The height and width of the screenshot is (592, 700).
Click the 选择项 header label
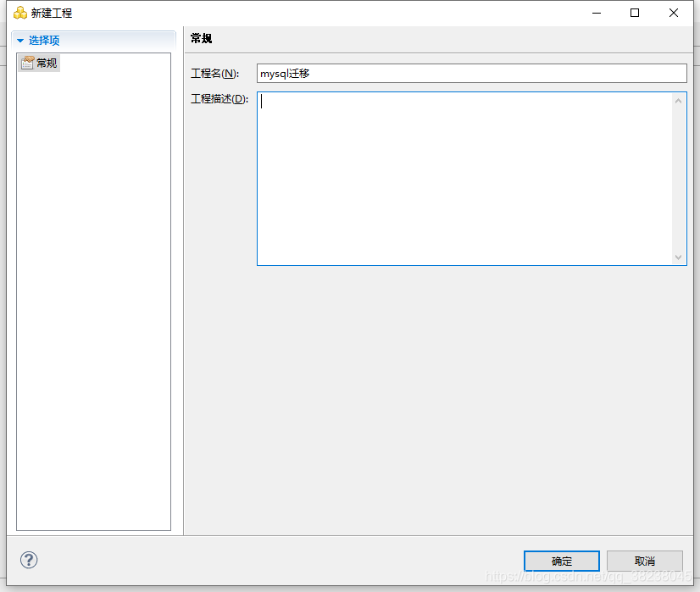[x=44, y=41]
